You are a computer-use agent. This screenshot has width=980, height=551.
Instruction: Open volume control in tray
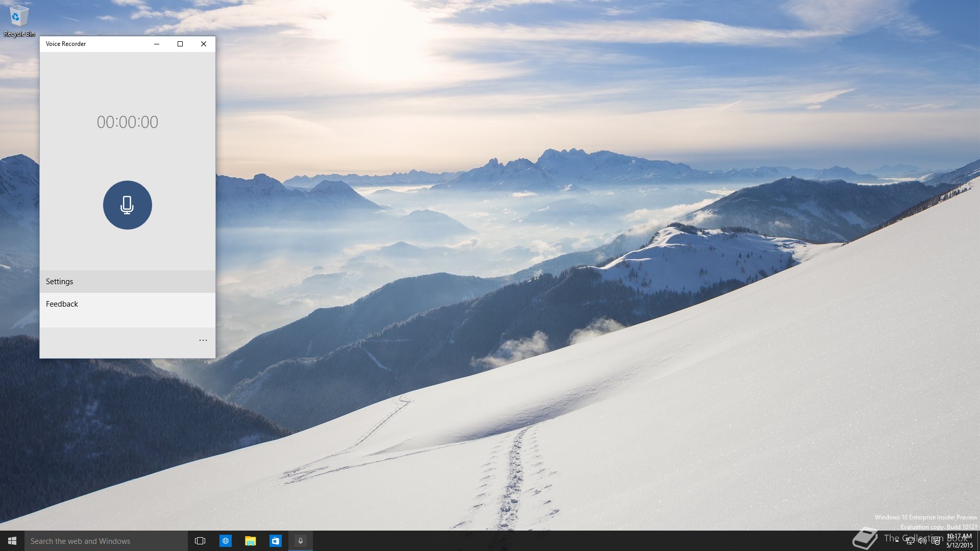pyautogui.click(x=922, y=541)
